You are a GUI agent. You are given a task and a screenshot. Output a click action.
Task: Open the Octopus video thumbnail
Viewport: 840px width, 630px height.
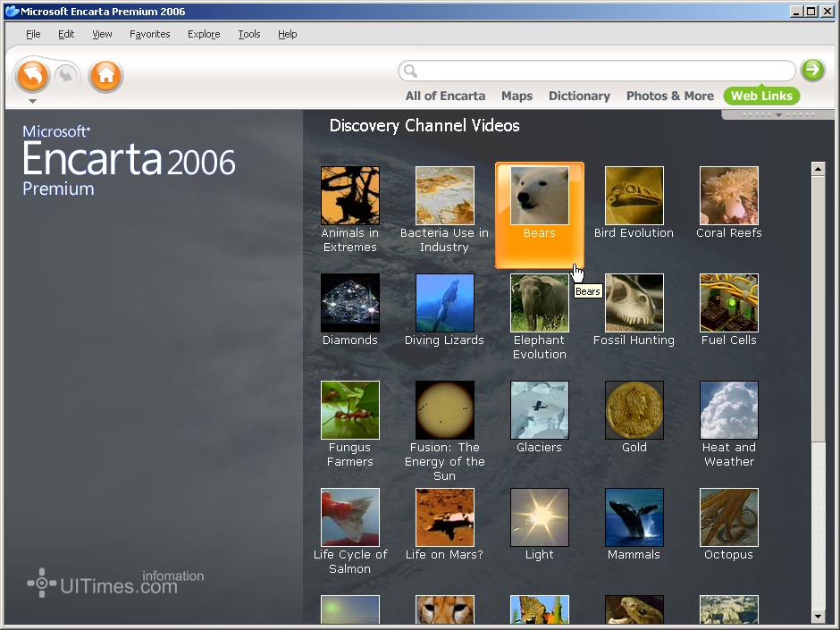pos(729,517)
